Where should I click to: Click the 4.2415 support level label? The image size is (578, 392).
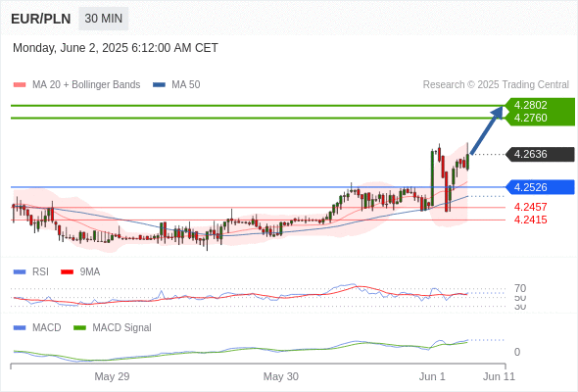coord(530,220)
